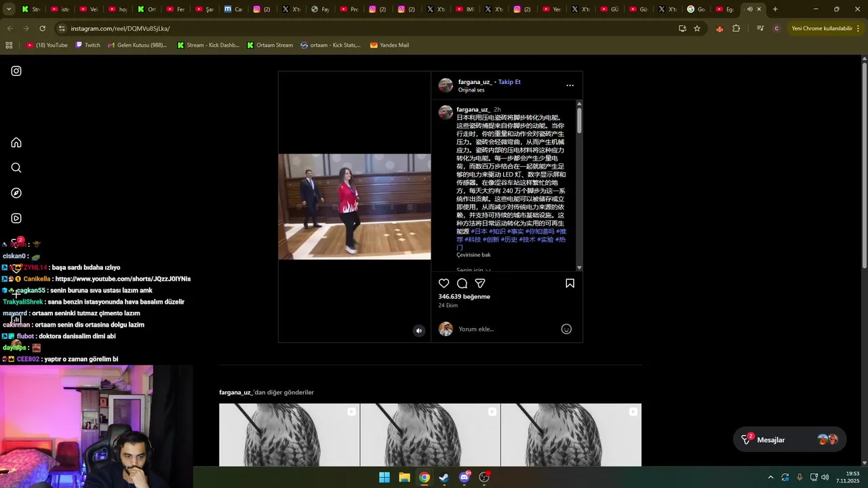Reload page with browser refresh button
Screen dimensions: 868x488
42,28
